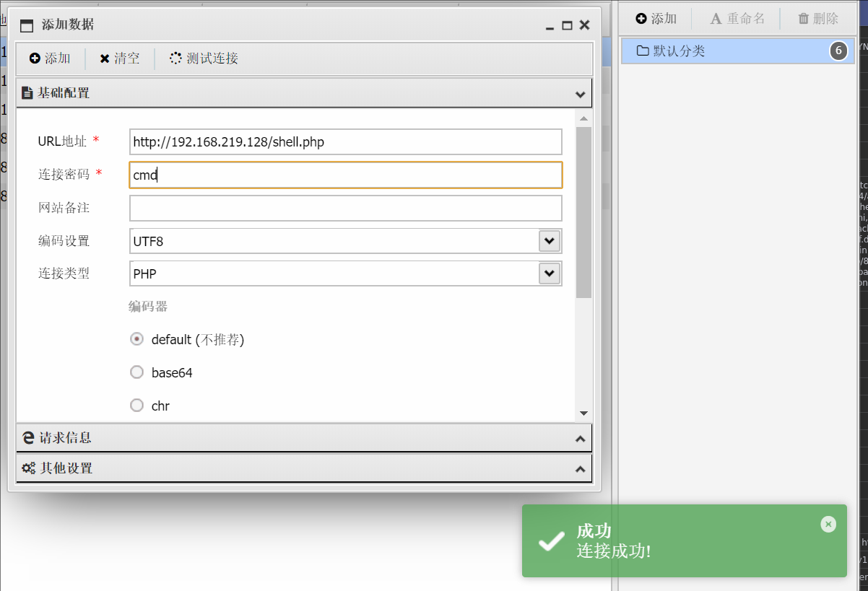Screen dimensions: 868x591
Task: Click the 清空 clear icon
Action: 105,59
